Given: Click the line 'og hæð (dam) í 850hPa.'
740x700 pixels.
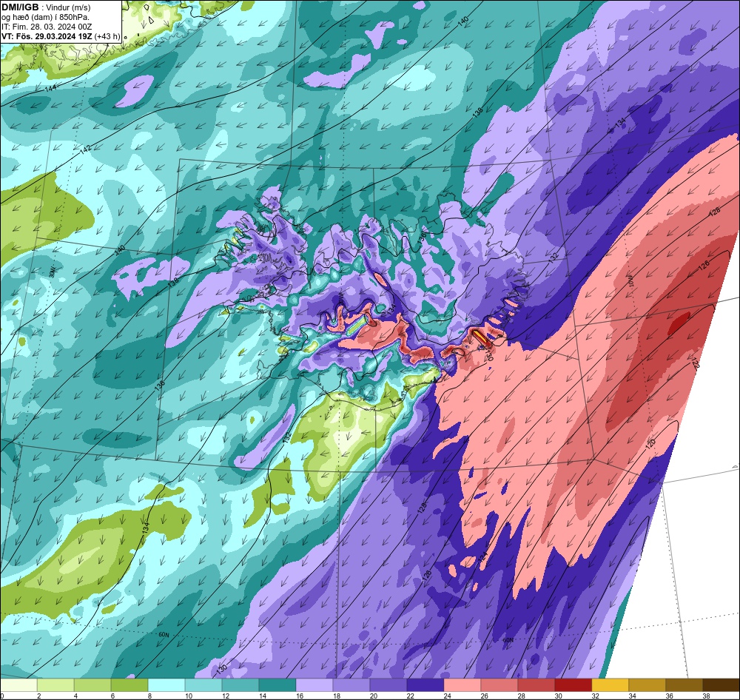Looking at the screenshot, I should (x=45, y=18).
